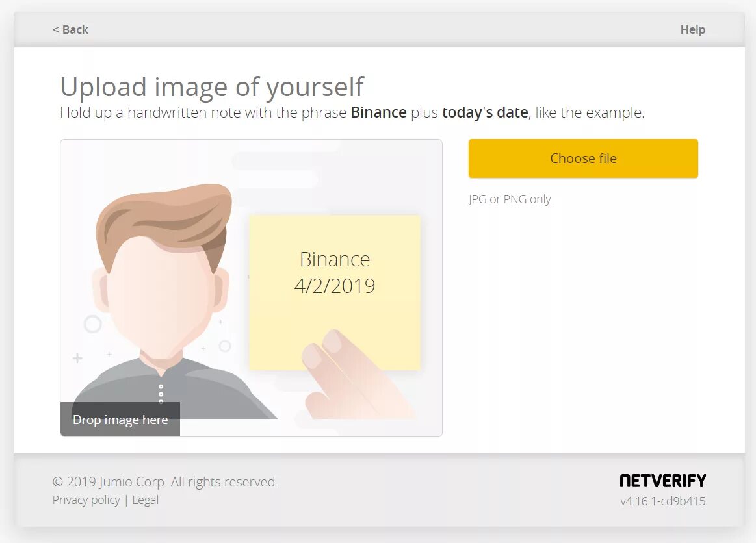Click the Upload image of yourself heading

(x=212, y=87)
